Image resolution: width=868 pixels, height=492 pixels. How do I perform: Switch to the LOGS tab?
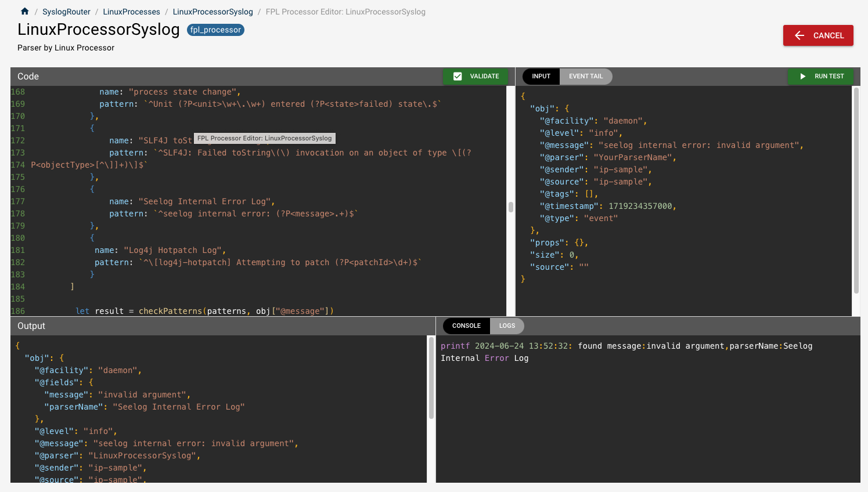507,325
